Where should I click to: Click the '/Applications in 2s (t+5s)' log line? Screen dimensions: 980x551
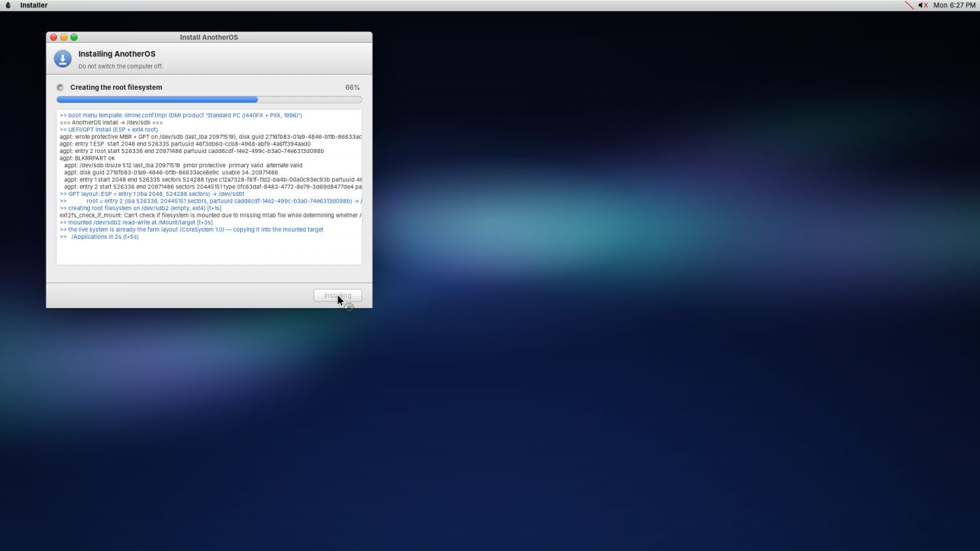click(99, 237)
